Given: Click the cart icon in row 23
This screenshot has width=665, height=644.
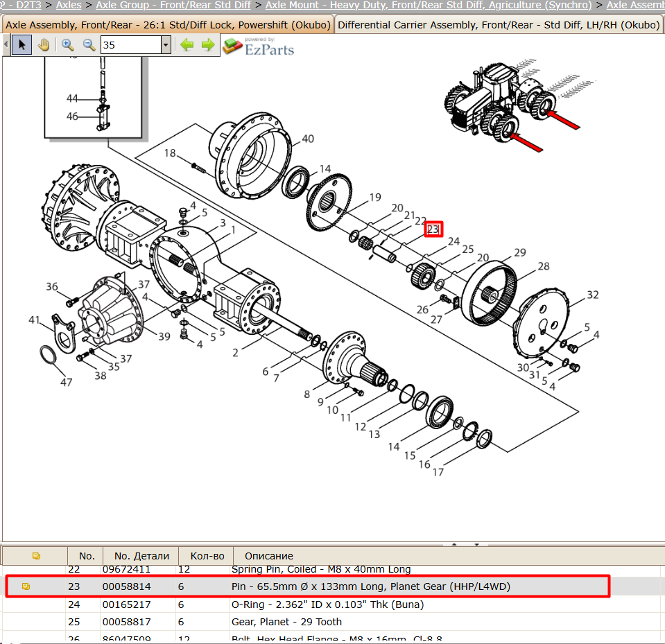Looking at the screenshot, I should pos(26,586).
